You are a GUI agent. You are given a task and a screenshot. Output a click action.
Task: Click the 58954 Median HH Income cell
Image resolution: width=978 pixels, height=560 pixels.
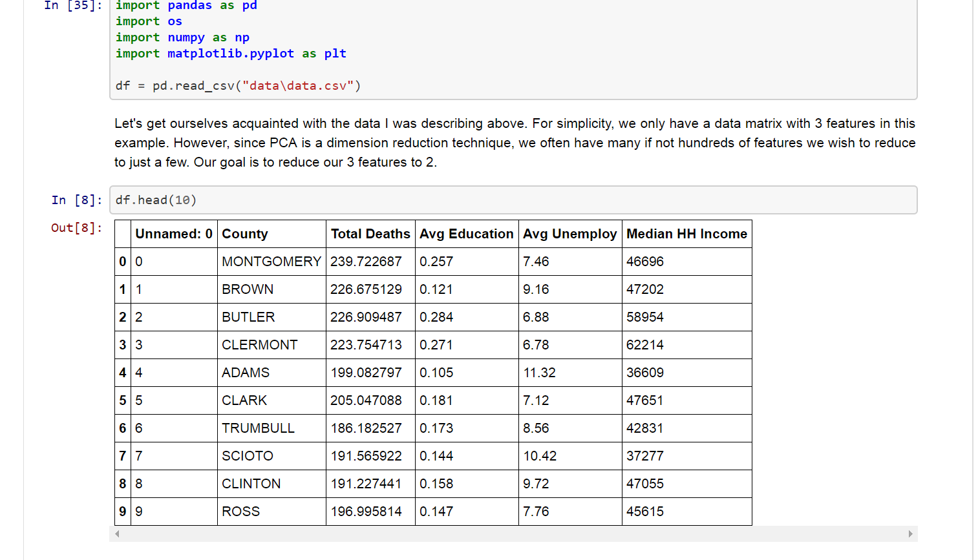(686, 317)
